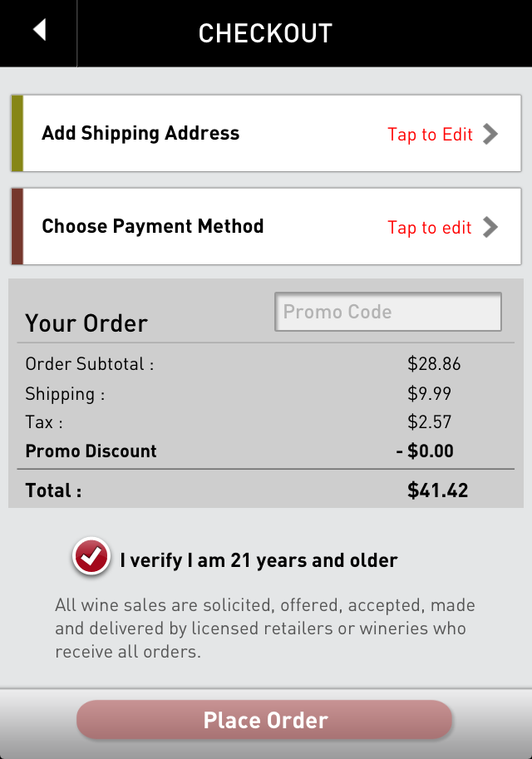Click chevron beside Add Shipping Address

[490, 134]
